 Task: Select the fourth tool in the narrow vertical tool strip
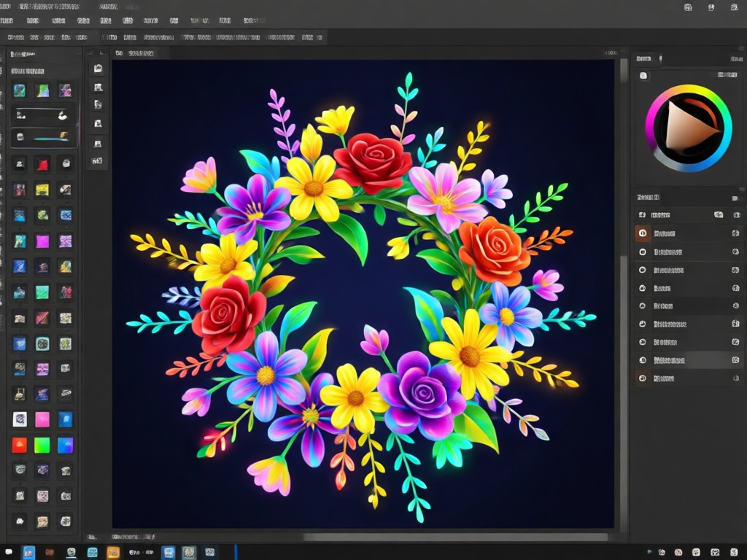coord(98,124)
